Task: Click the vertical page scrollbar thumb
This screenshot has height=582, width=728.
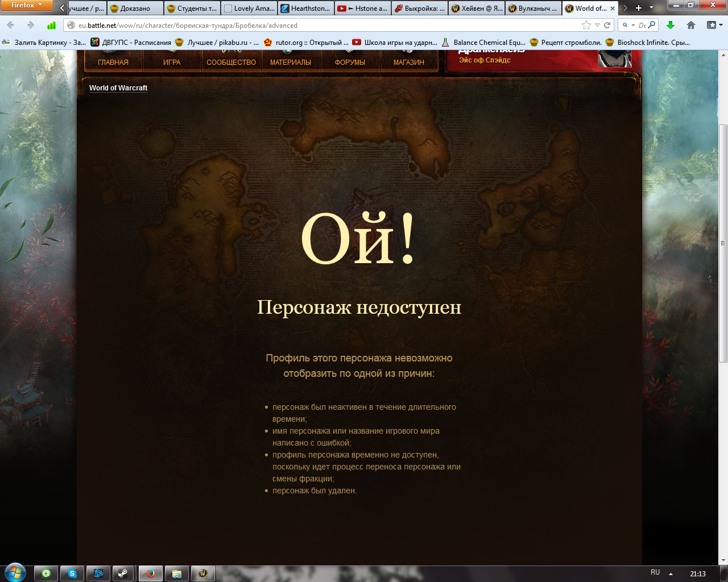Action: (723, 243)
